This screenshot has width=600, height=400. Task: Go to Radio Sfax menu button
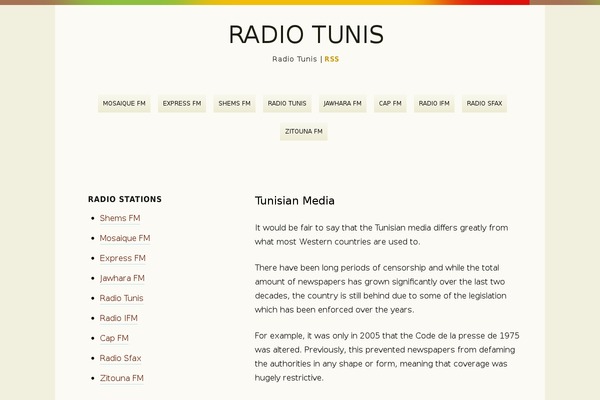point(484,104)
